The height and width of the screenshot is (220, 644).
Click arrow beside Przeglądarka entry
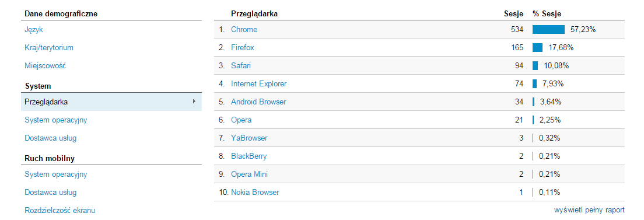coord(194,101)
